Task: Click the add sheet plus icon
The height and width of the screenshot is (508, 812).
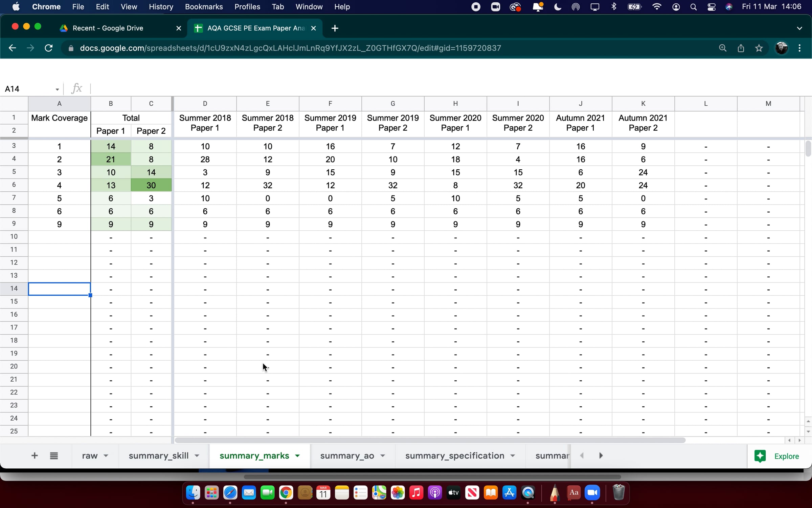Action: tap(34, 456)
